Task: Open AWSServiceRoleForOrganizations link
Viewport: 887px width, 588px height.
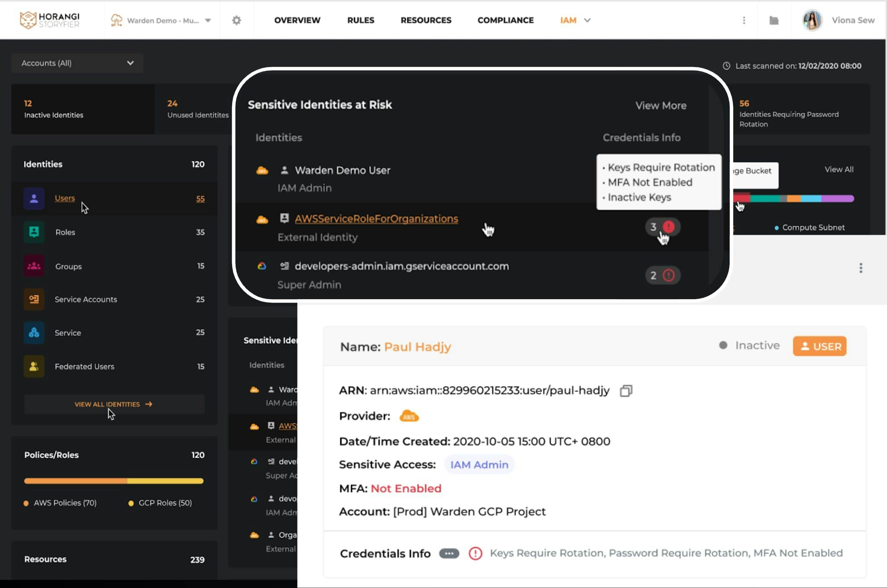Action: pos(376,219)
